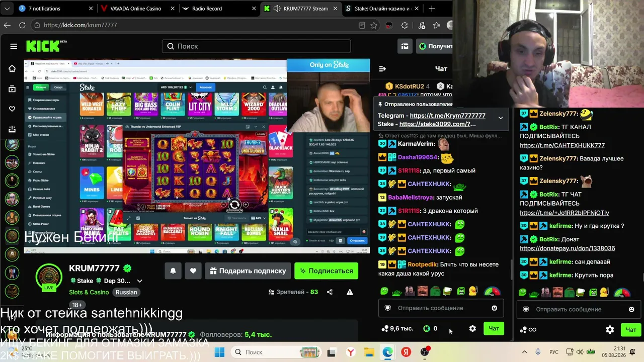
Task: Report the stream via warning icon
Action: [350, 292]
